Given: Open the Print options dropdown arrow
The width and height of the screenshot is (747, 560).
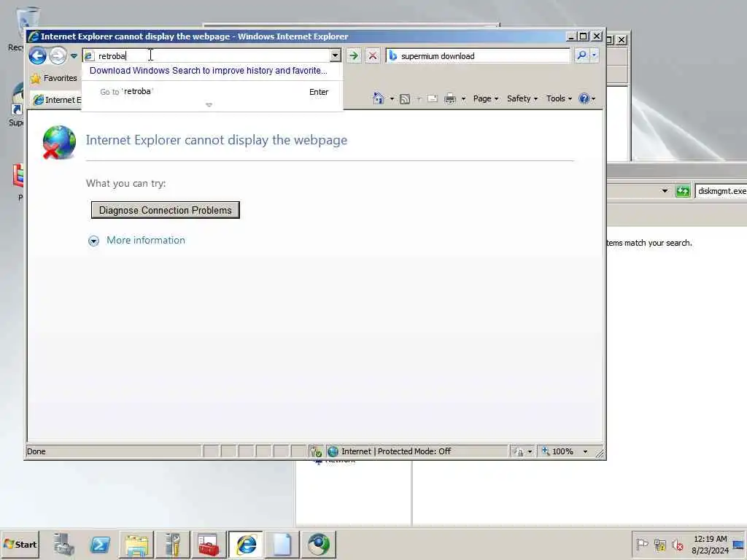Looking at the screenshot, I should click(463, 99).
